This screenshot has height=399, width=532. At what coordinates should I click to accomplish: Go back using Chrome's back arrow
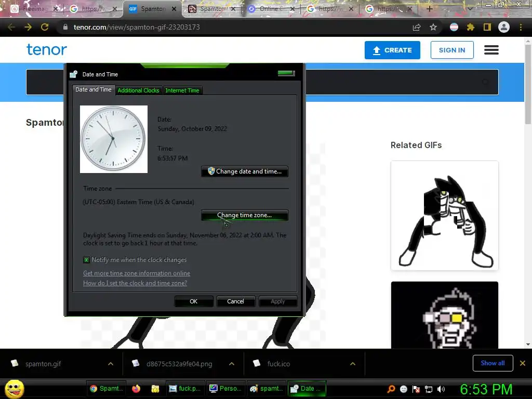tap(11, 27)
